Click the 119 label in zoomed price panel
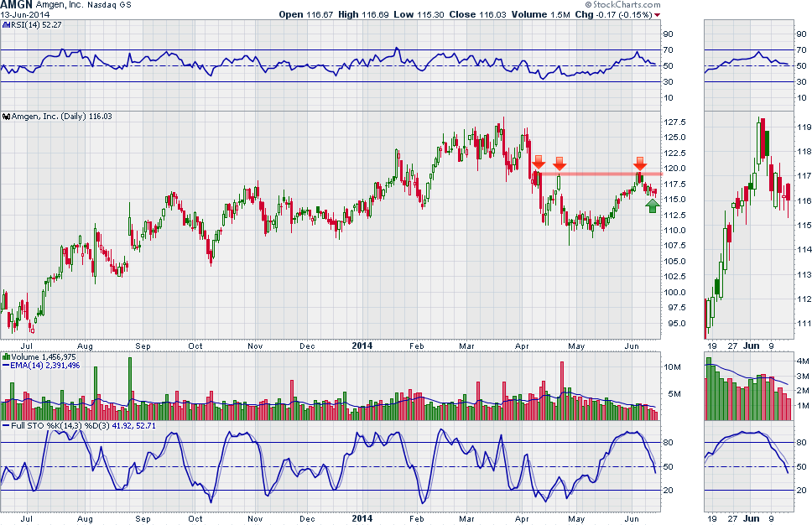This screenshot has width=812, height=525. pos(804,127)
